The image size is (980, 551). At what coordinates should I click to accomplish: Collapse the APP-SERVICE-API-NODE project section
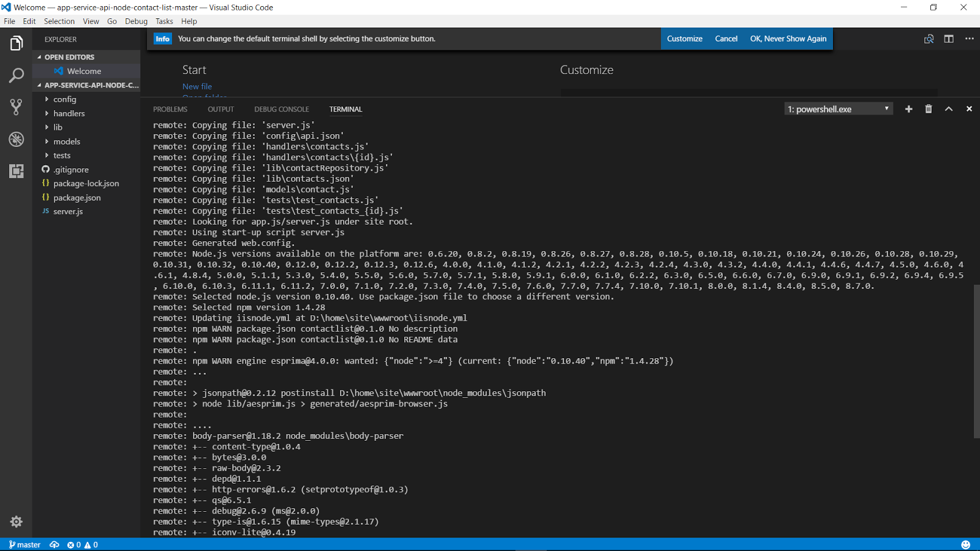(x=86, y=85)
